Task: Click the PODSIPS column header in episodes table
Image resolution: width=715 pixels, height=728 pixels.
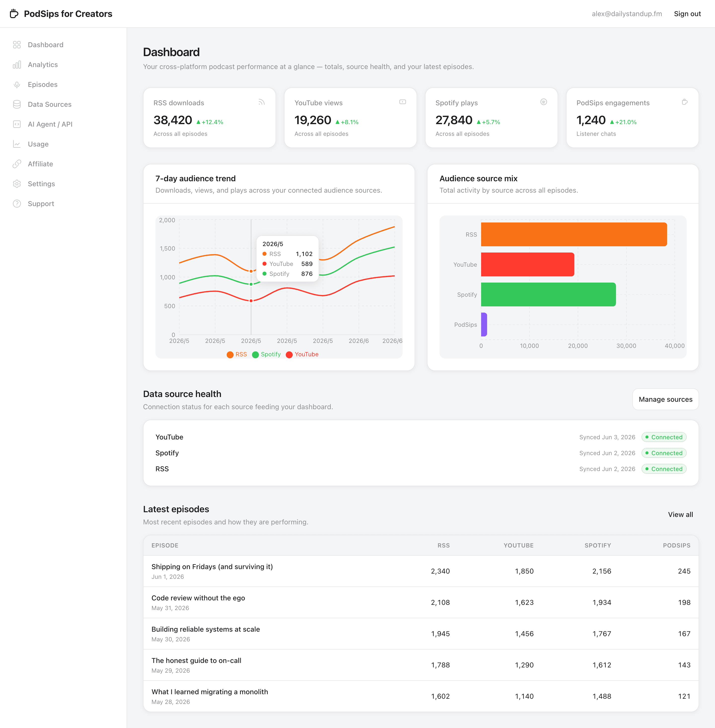Action: pyautogui.click(x=676, y=546)
